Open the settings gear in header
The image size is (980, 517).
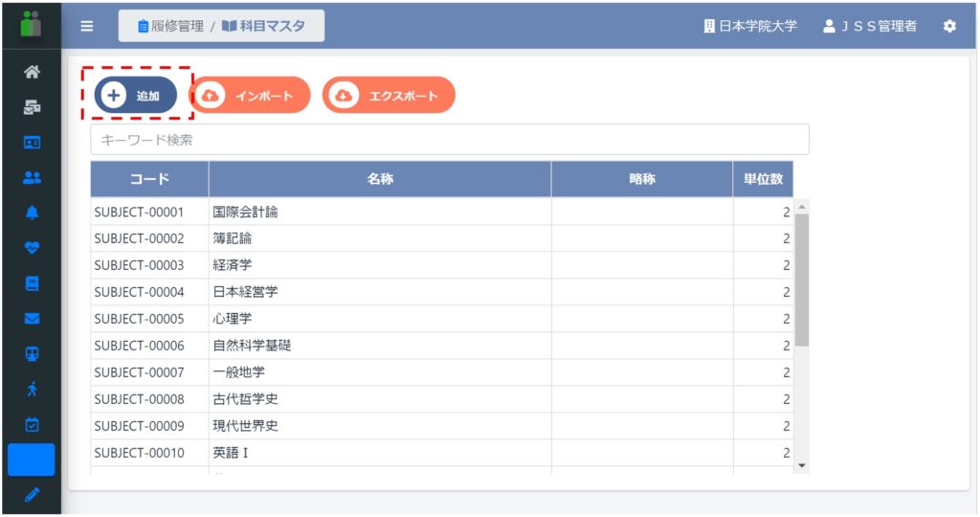coord(949,26)
